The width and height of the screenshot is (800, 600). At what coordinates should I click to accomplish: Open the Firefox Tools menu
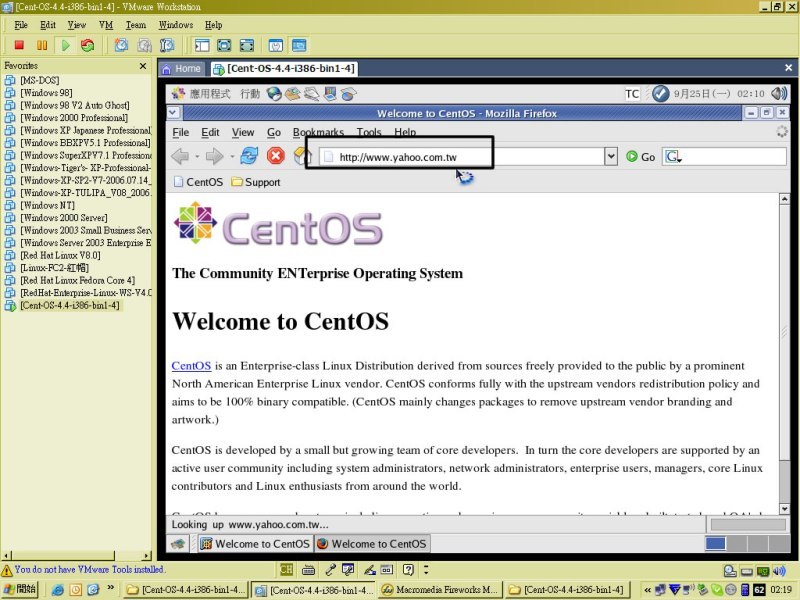(369, 132)
